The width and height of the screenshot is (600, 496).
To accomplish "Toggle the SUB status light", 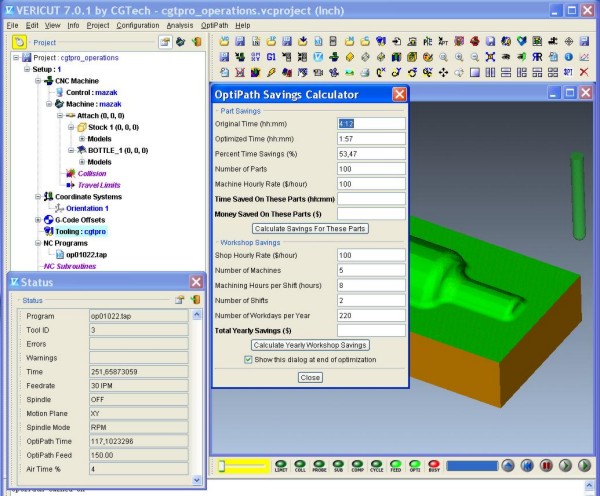I will pos(338,466).
